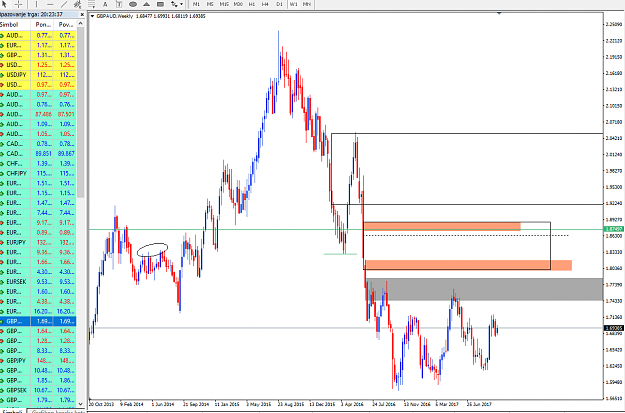This screenshot has width=625, height=413.
Task: Select the EUR row at 7.44
Action: (x=38, y=213)
